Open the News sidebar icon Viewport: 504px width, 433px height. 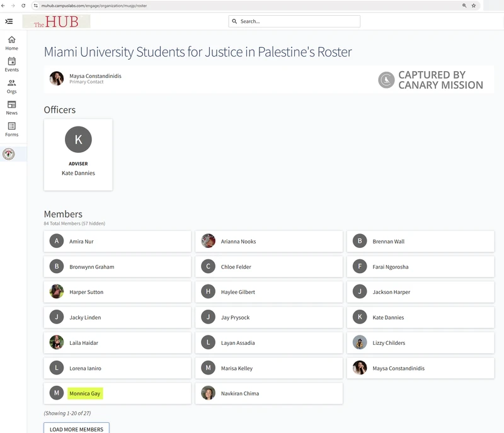tap(11, 104)
